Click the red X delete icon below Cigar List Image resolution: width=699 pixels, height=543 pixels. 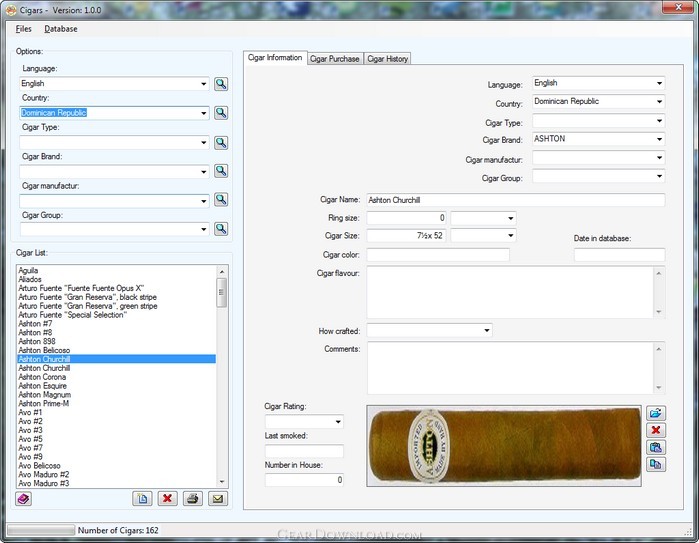click(x=168, y=498)
